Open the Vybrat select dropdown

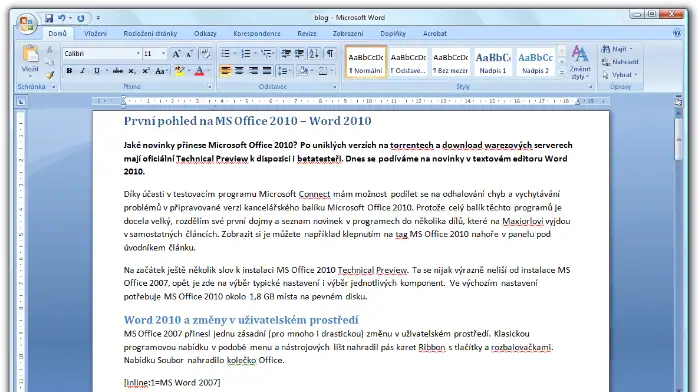[620, 75]
